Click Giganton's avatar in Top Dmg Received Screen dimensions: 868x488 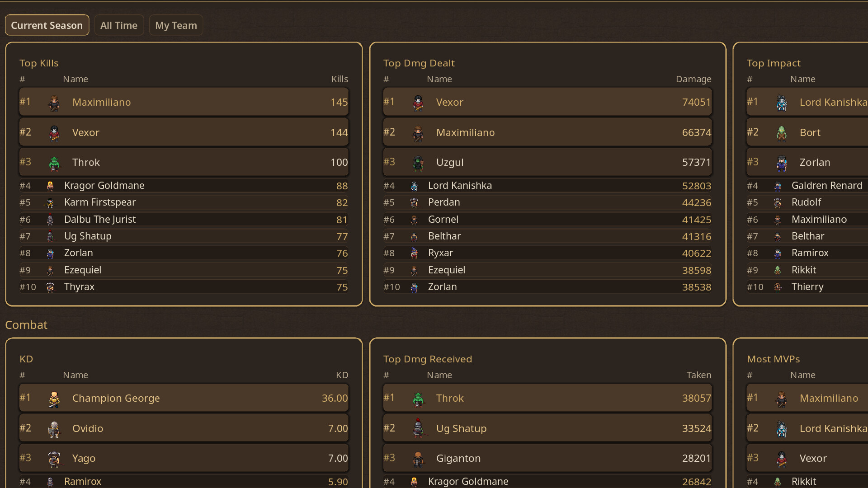click(418, 459)
